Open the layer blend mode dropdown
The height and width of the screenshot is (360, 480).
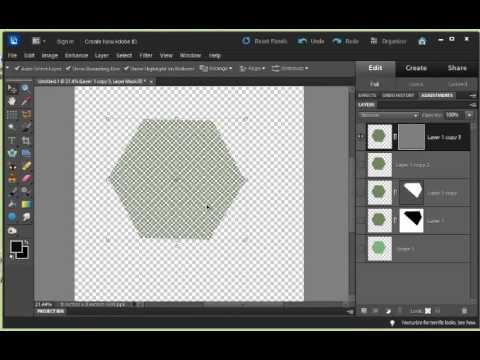coord(389,115)
